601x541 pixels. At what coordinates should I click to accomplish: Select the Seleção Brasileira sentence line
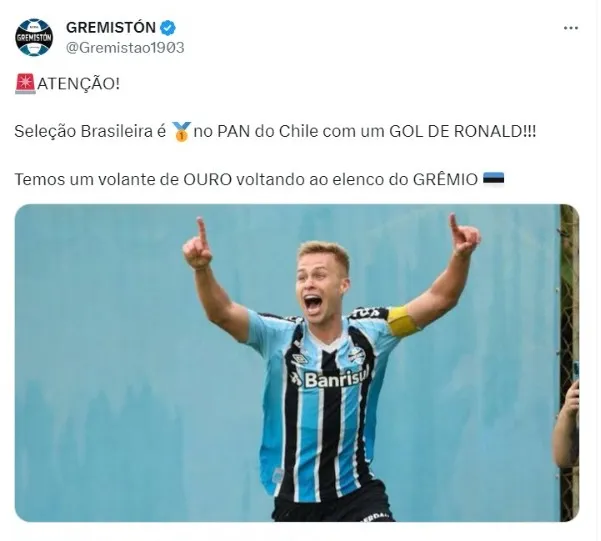[275, 132]
